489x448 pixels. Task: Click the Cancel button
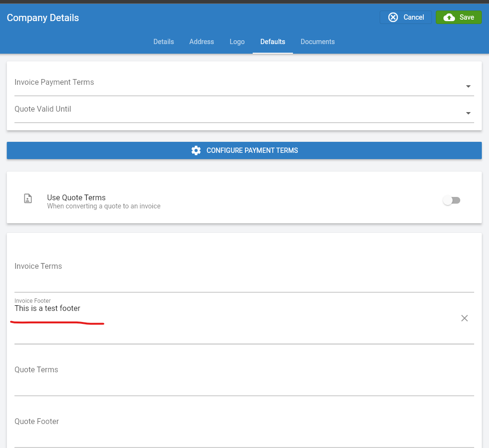pos(406,17)
